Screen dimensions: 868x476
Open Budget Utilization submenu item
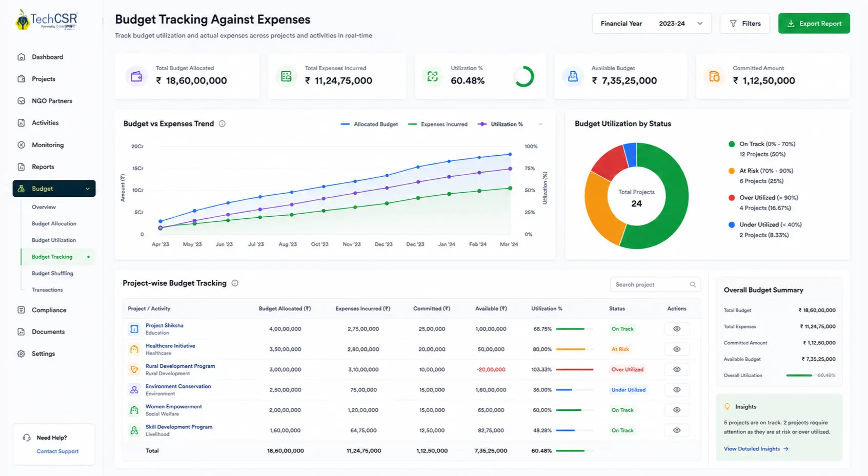point(54,240)
